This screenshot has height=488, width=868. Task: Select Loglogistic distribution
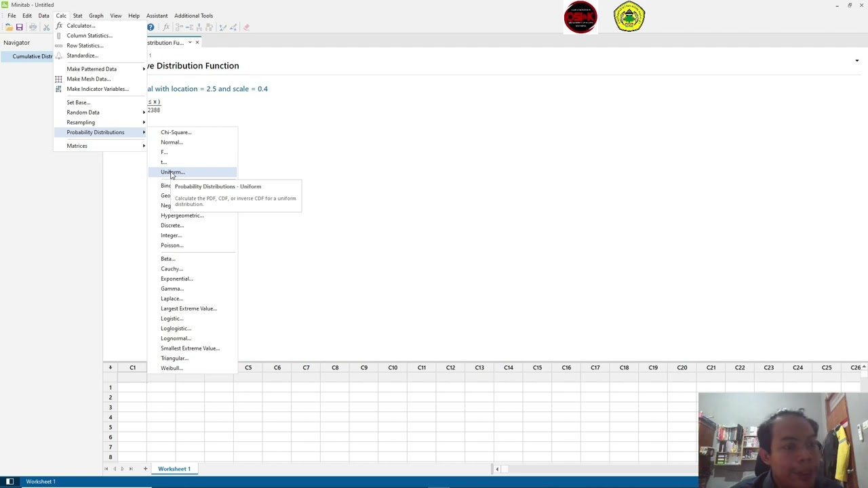pyautogui.click(x=193, y=328)
